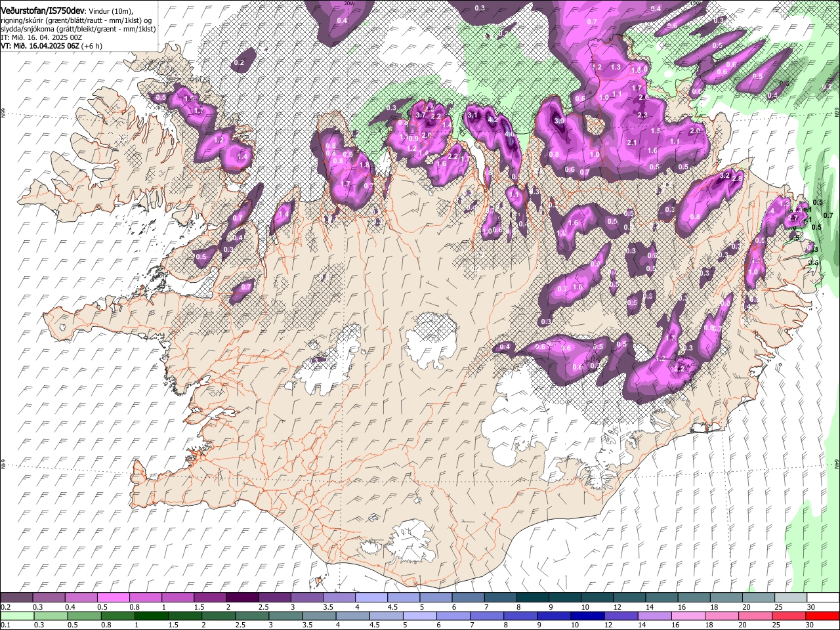Pick the 0.5–0.8 bright pink swatch in snow legend
Image resolution: width=840 pixels, height=630 pixels.
point(113,598)
